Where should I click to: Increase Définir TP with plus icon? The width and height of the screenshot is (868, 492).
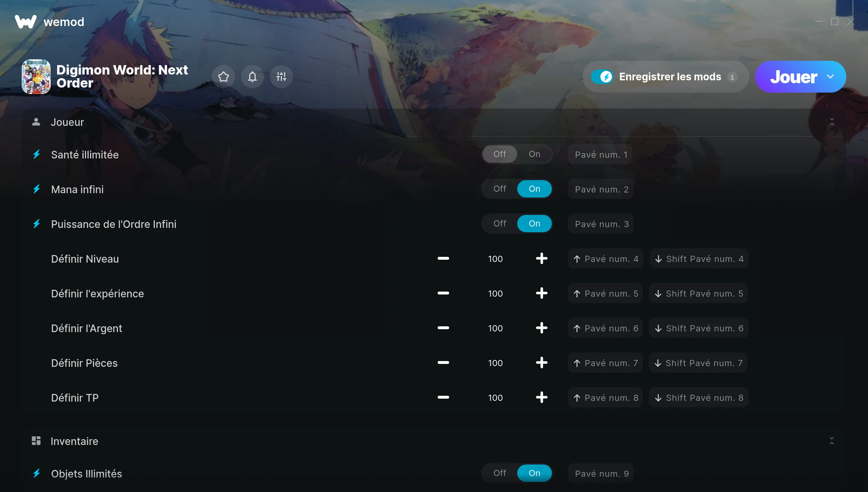click(541, 398)
